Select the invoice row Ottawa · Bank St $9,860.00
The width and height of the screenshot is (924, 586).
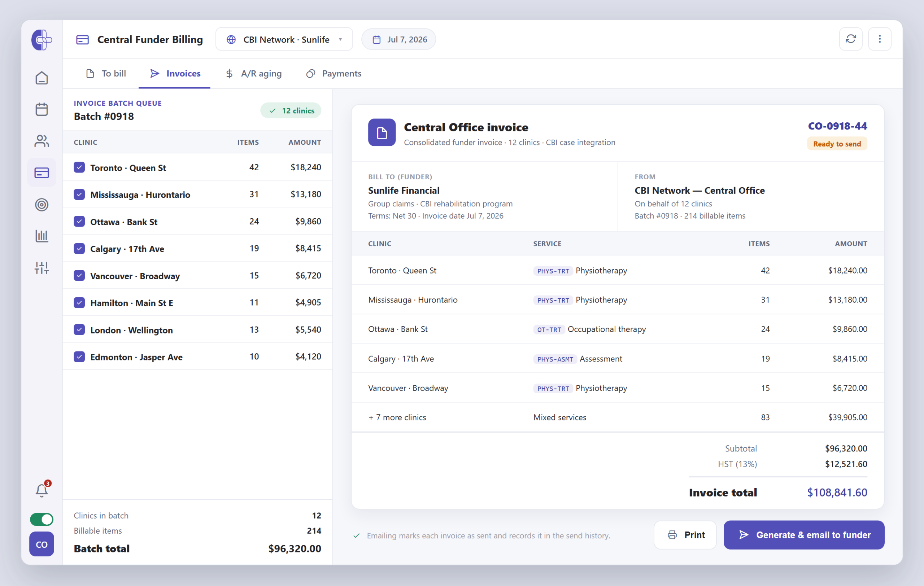tap(618, 329)
